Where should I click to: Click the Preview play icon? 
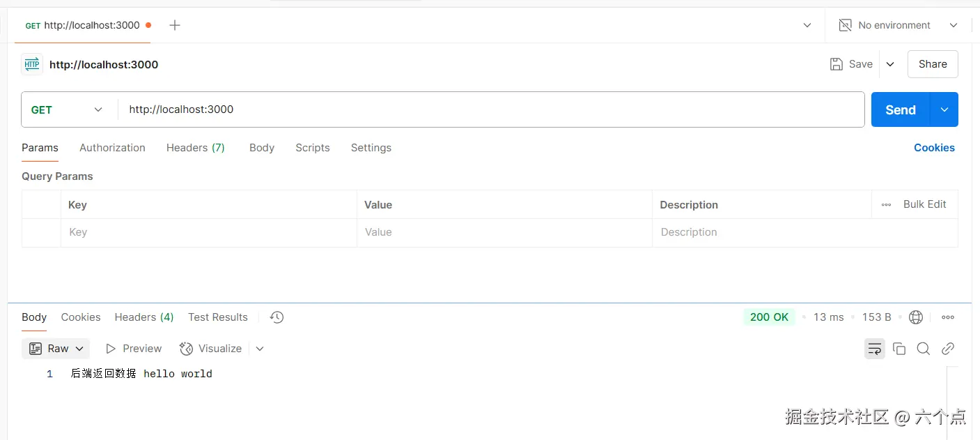tap(111, 349)
